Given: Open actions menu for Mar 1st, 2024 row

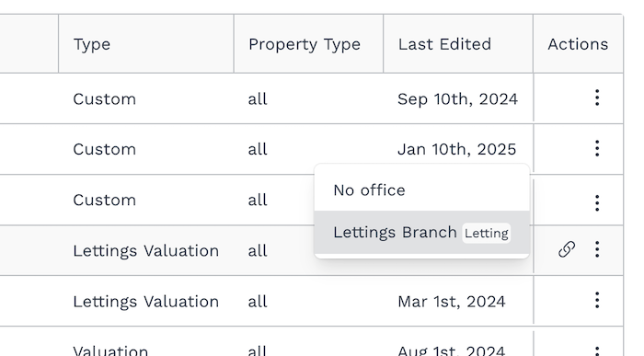Looking at the screenshot, I should point(597,300).
